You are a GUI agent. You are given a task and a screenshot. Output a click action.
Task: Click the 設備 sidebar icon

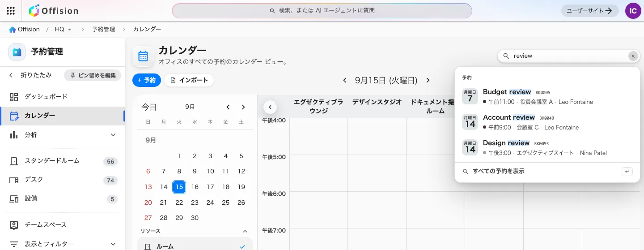click(14, 198)
